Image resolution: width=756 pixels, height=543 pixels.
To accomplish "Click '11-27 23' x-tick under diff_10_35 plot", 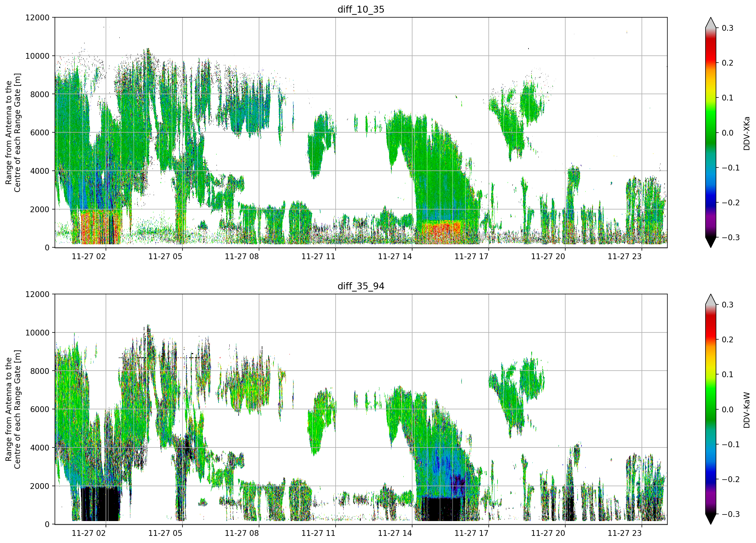I will tap(625, 256).
